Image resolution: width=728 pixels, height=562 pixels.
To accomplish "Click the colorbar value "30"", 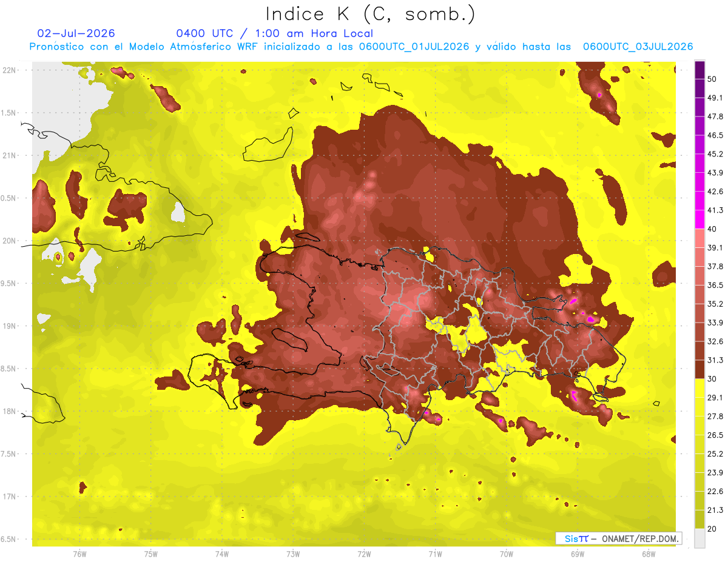I will pos(713,379).
